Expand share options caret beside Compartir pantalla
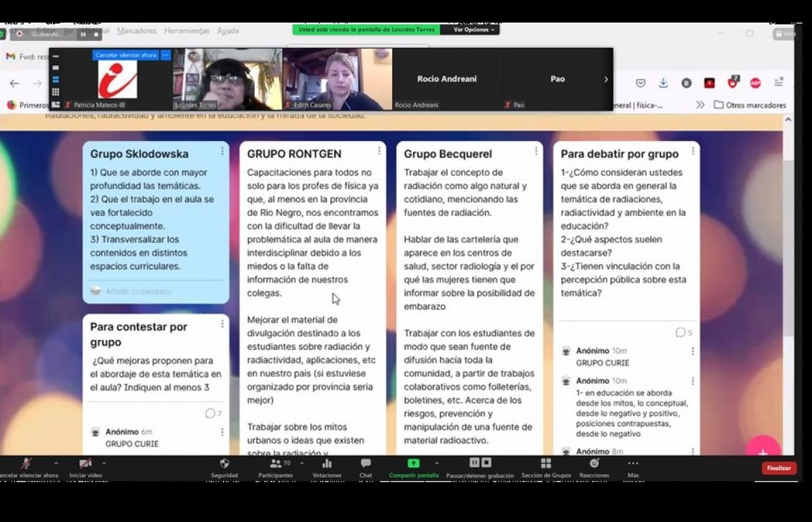 coord(437,463)
